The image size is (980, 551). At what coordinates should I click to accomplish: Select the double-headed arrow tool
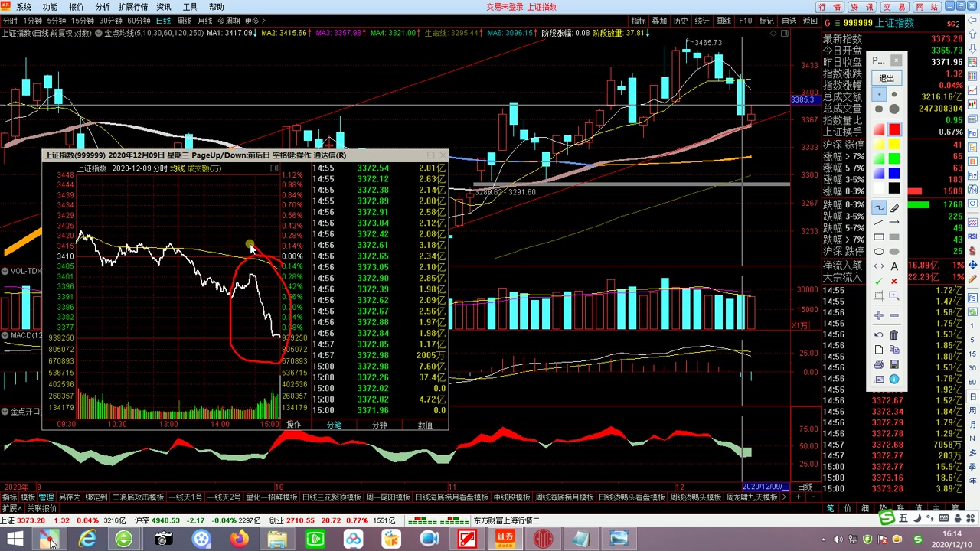point(879,266)
